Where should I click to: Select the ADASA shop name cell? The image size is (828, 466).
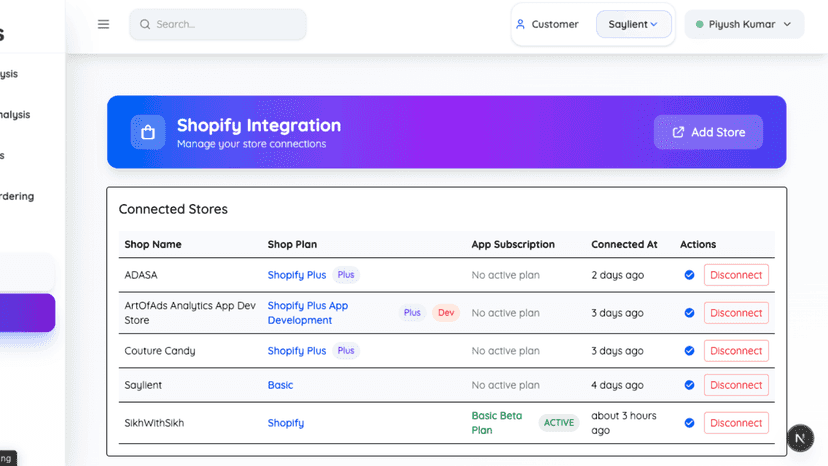pyautogui.click(x=141, y=275)
